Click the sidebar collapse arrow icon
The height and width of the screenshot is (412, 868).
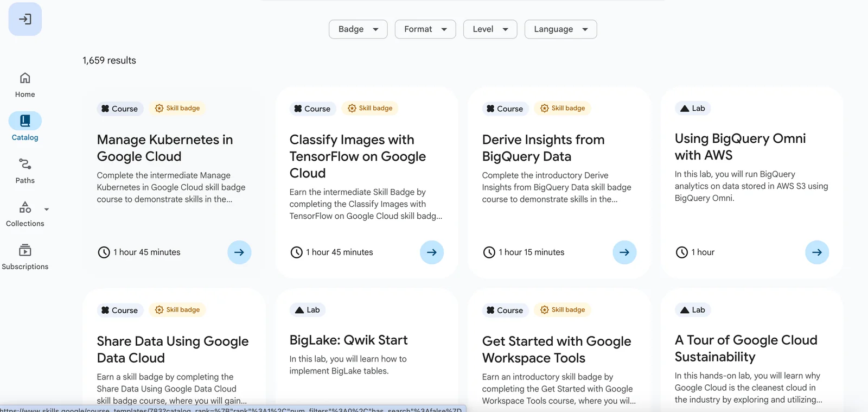click(25, 20)
